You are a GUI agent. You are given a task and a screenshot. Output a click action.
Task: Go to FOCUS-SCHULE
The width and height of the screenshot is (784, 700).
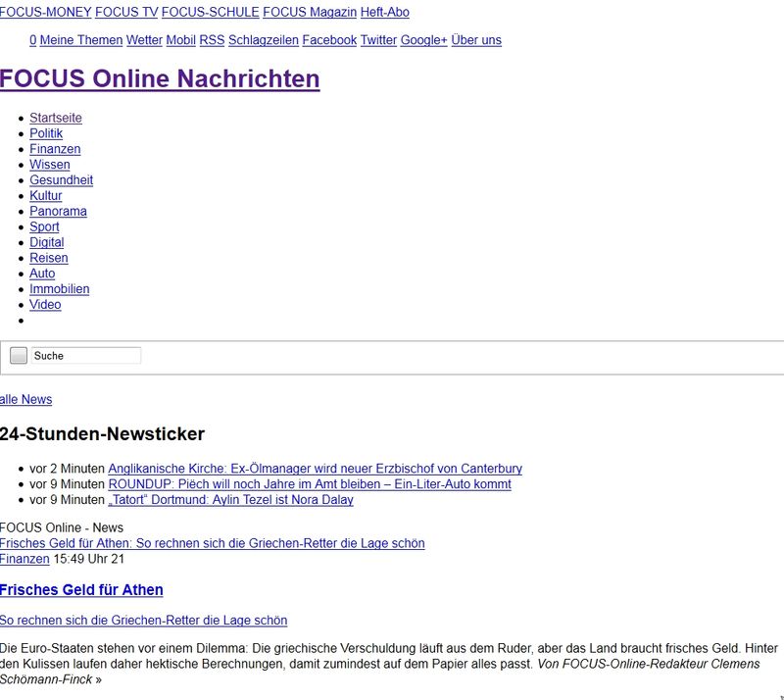(x=210, y=12)
